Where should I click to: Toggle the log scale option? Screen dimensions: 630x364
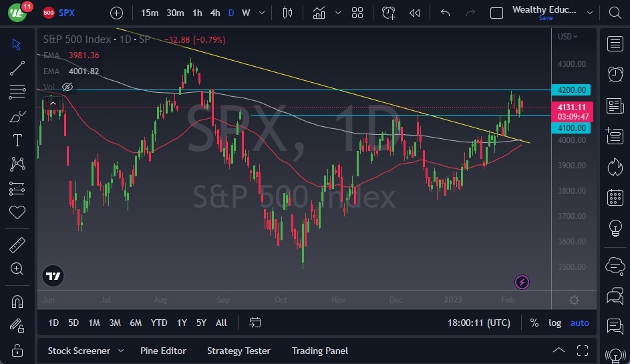[x=555, y=323]
